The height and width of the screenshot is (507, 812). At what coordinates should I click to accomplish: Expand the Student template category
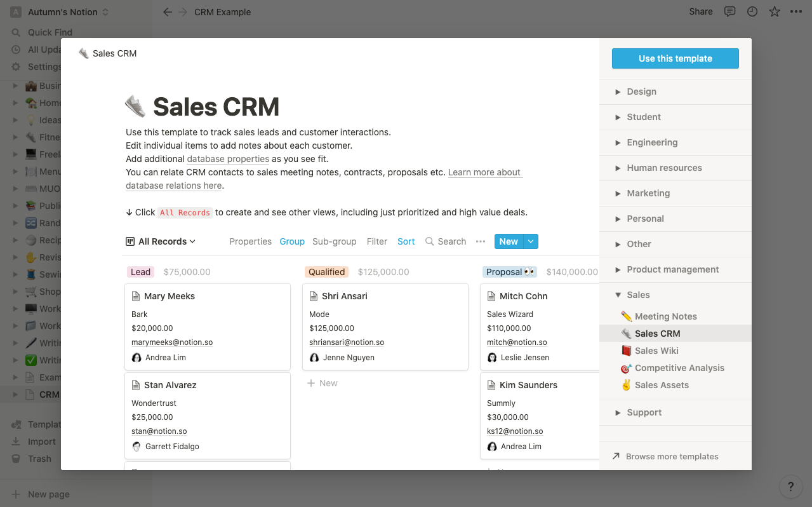[618, 117]
